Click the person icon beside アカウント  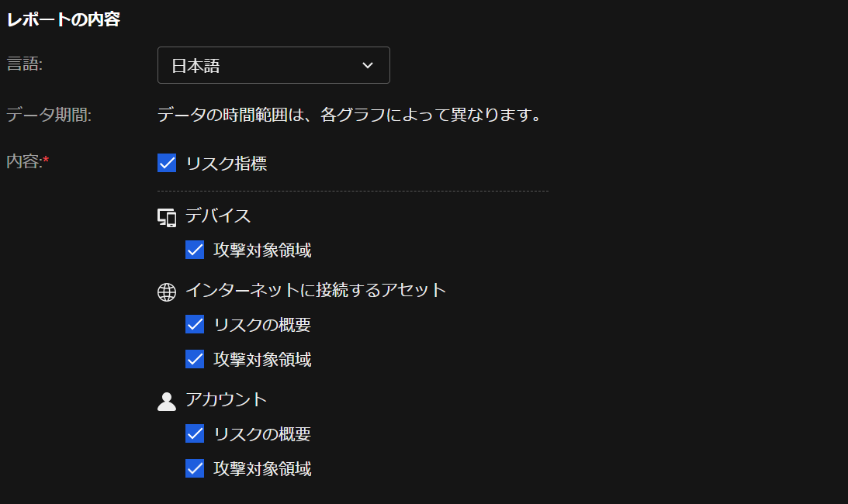click(x=167, y=401)
